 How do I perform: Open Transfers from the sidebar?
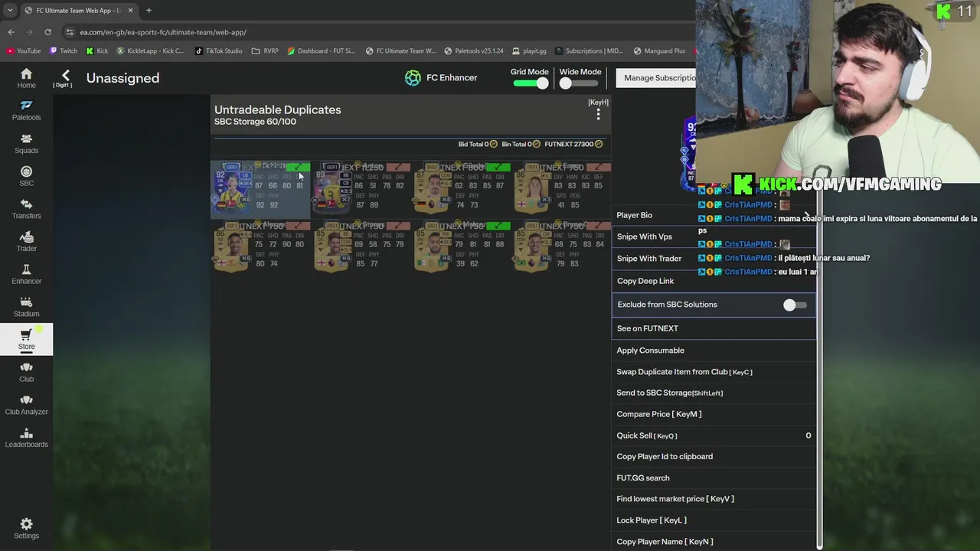point(26,209)
